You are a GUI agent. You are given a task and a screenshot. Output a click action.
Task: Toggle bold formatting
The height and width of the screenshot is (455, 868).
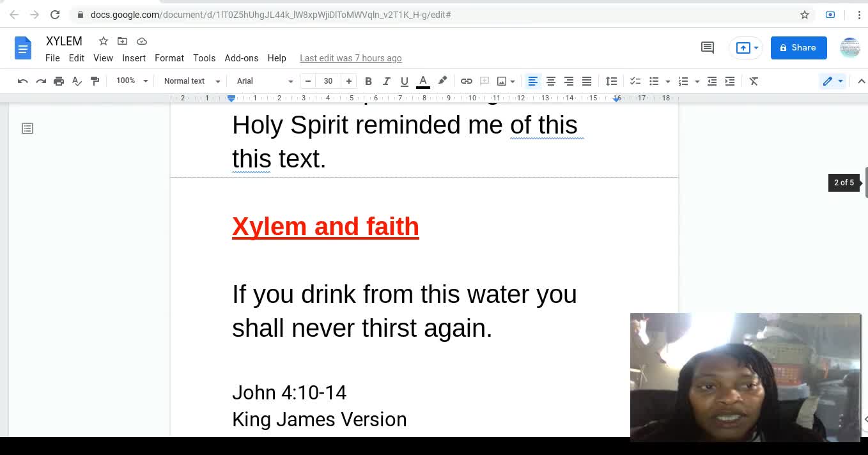[x=368, y=81]
